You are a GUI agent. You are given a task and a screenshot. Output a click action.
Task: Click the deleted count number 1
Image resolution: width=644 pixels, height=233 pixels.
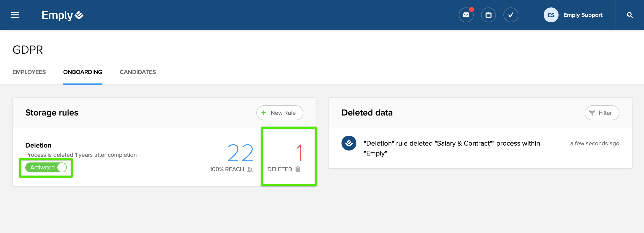pyautogui.click(x=300, y=153)
